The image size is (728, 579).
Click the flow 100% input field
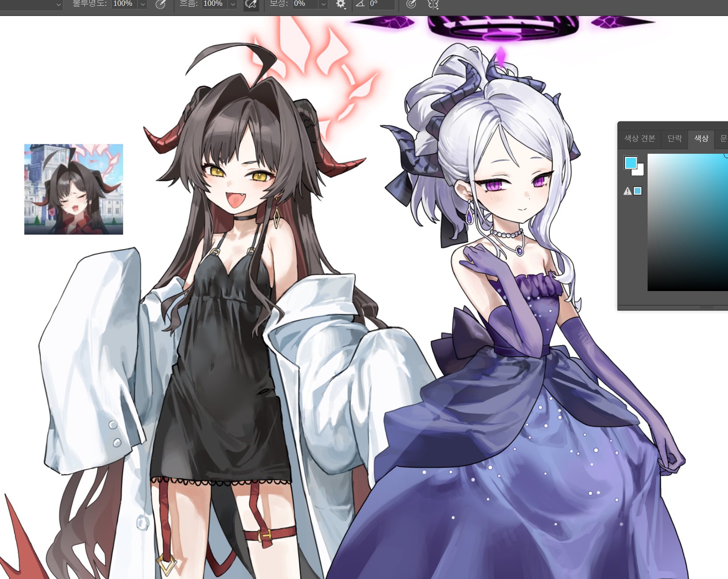pyautogui.click(x=215, y=4)
